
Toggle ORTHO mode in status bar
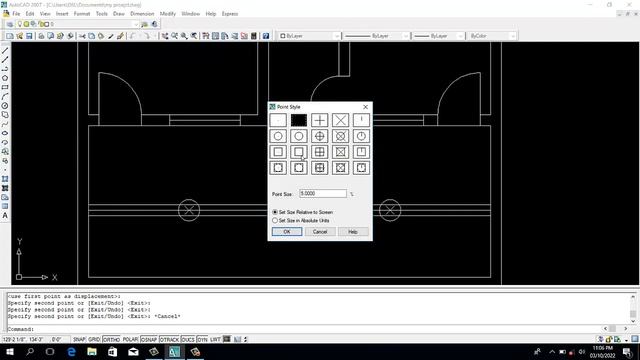(x=111, y=339)
